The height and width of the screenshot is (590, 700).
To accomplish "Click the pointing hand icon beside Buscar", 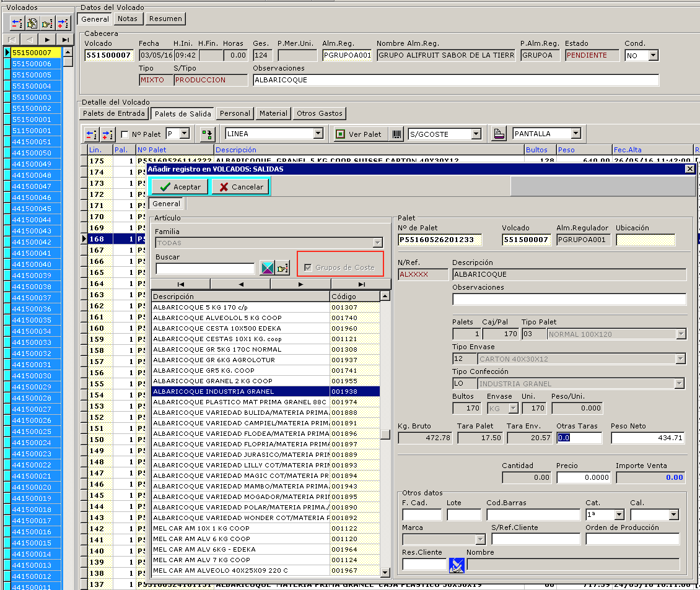I will tap(282, 268).
